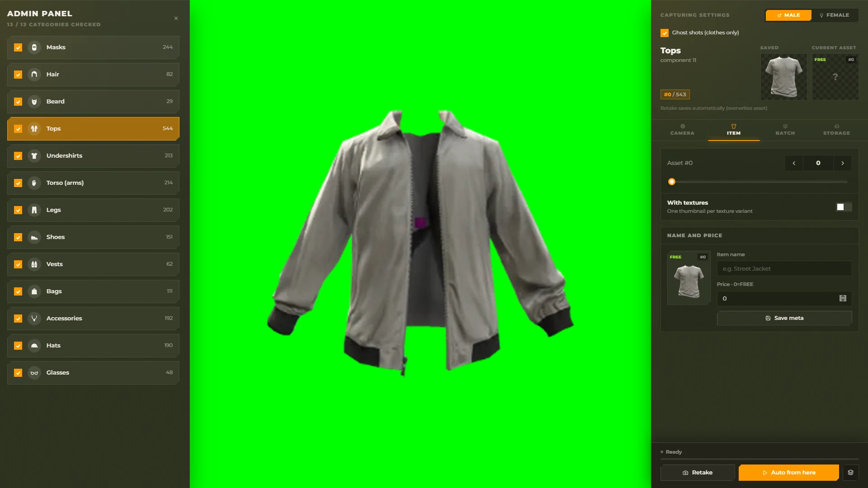Select the Legs category row

coord(93,210)
